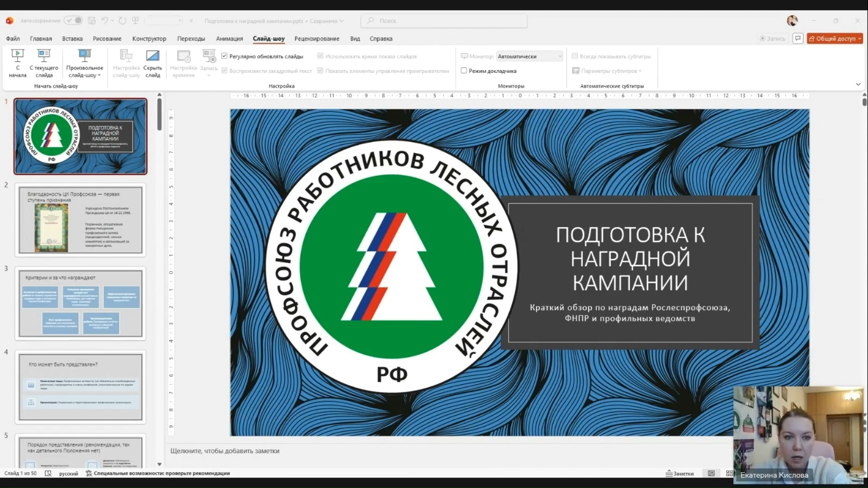Toggle Автосохранение off

74,21
